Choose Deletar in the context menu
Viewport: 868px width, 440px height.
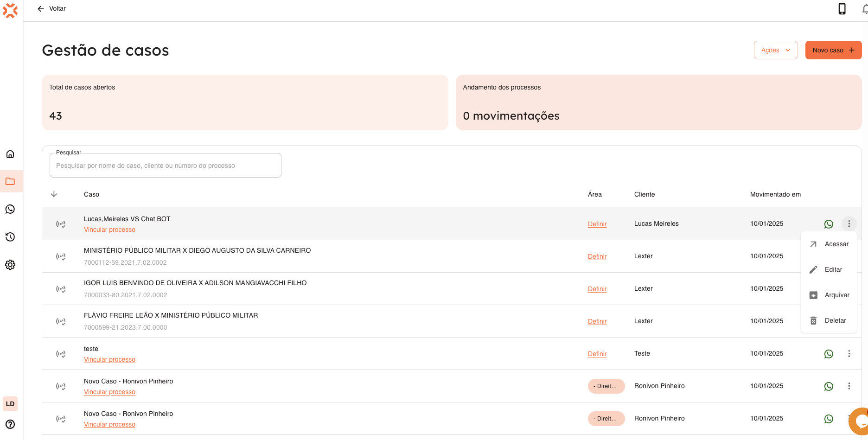point(829,321)
